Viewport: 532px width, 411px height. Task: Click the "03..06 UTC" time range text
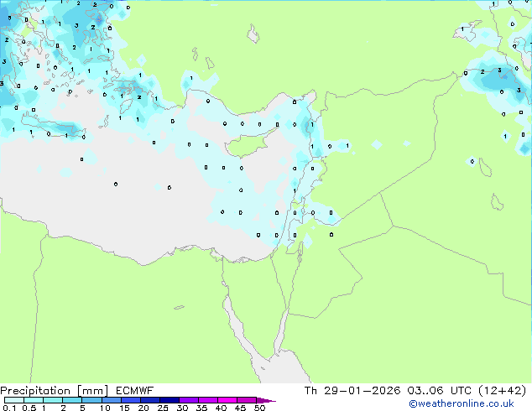pos(440,391)
